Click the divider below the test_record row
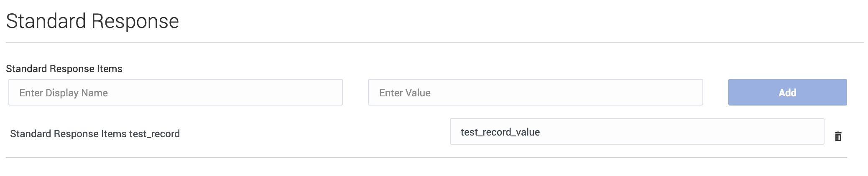The height and width of the screenshot is (176, 868). point(426,158)
